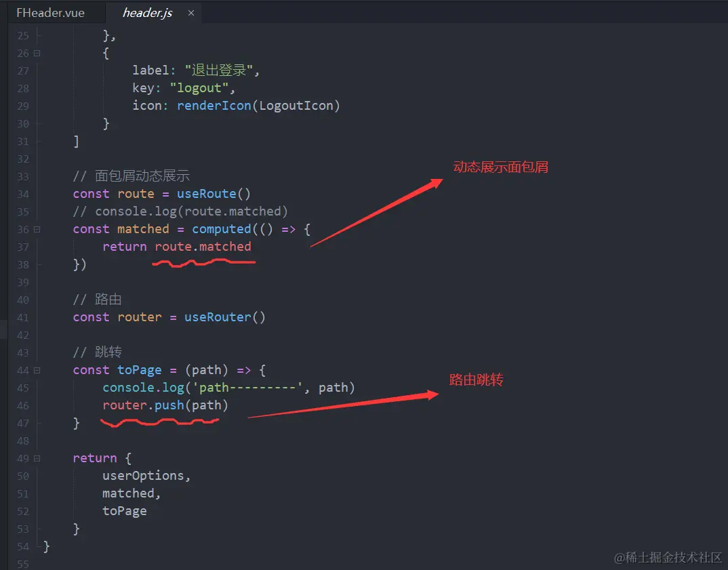Click console.log on line 45
The height and width of the screenshot is (570, 728).
(144, 388)
